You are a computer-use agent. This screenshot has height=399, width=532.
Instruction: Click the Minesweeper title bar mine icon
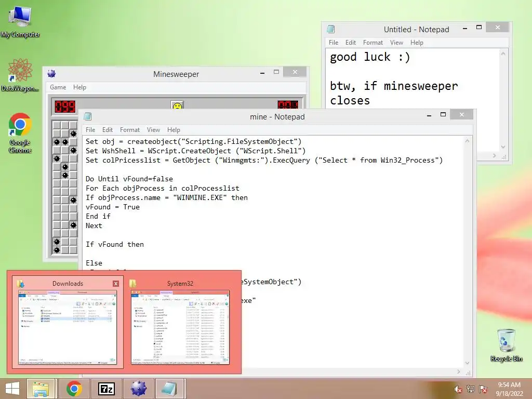pyautogui.click(x=51, y=74)
